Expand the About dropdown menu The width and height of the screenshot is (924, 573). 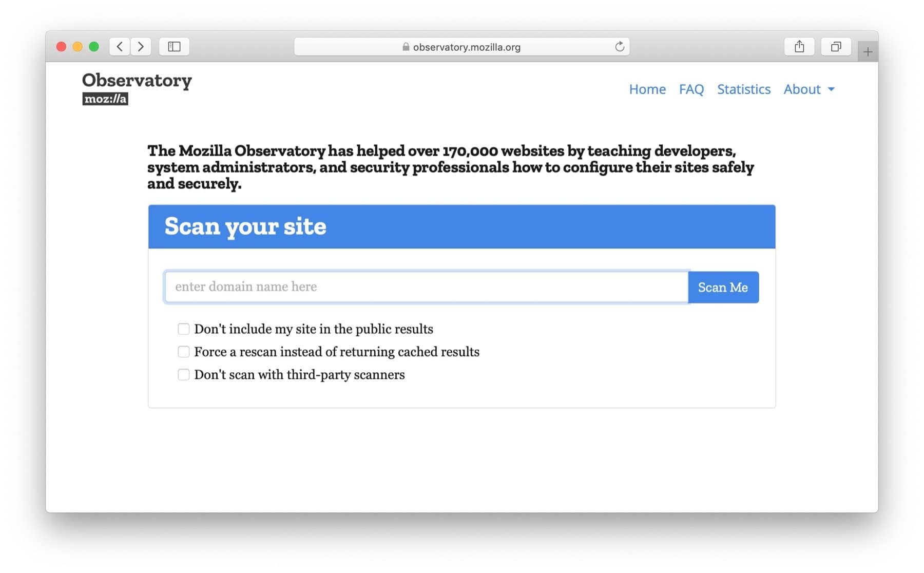pos(808,89)
